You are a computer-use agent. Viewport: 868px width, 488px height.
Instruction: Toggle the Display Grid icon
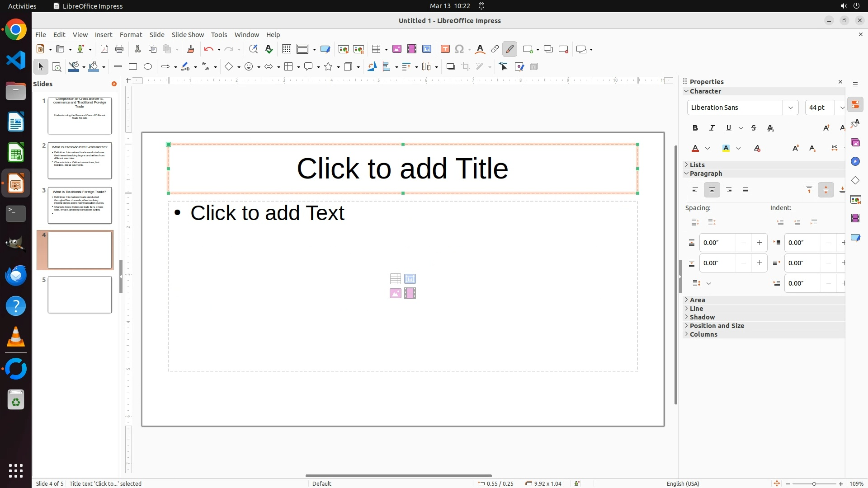point(287,49)
